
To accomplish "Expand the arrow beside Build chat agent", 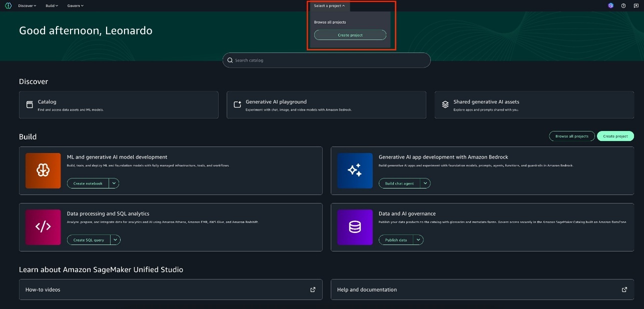I will [x=425, y=183].
